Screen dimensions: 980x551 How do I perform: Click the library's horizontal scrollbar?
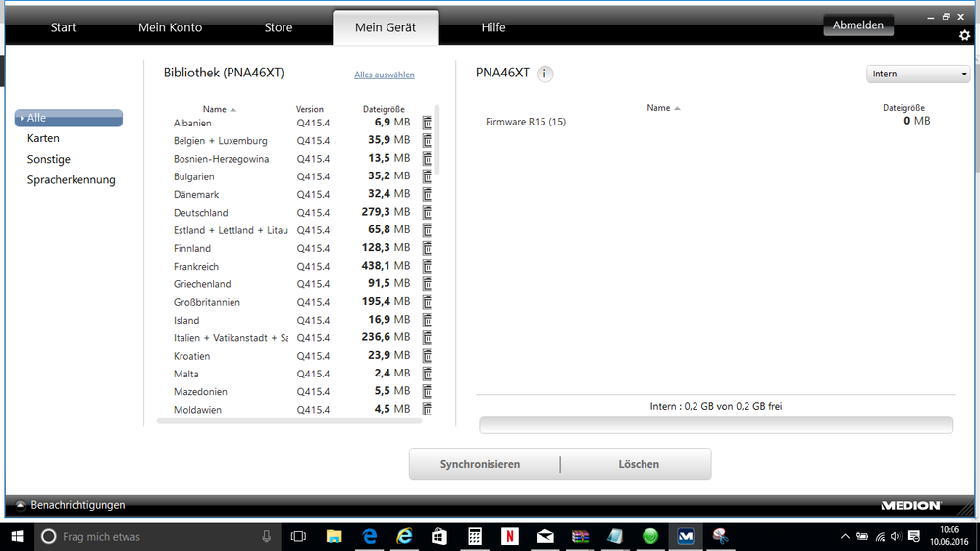pos(292,420)
